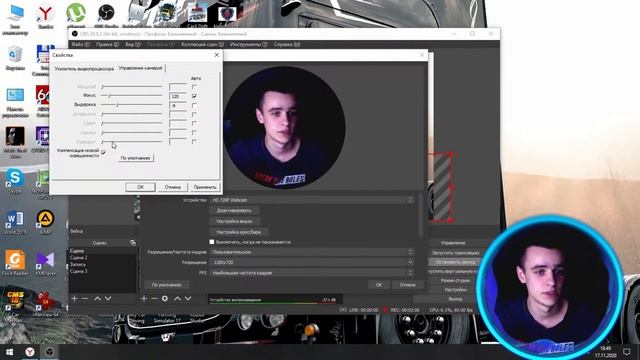Move the selected scene up
The width and height of the screenshot is (640, 360).
pos(98,299)
